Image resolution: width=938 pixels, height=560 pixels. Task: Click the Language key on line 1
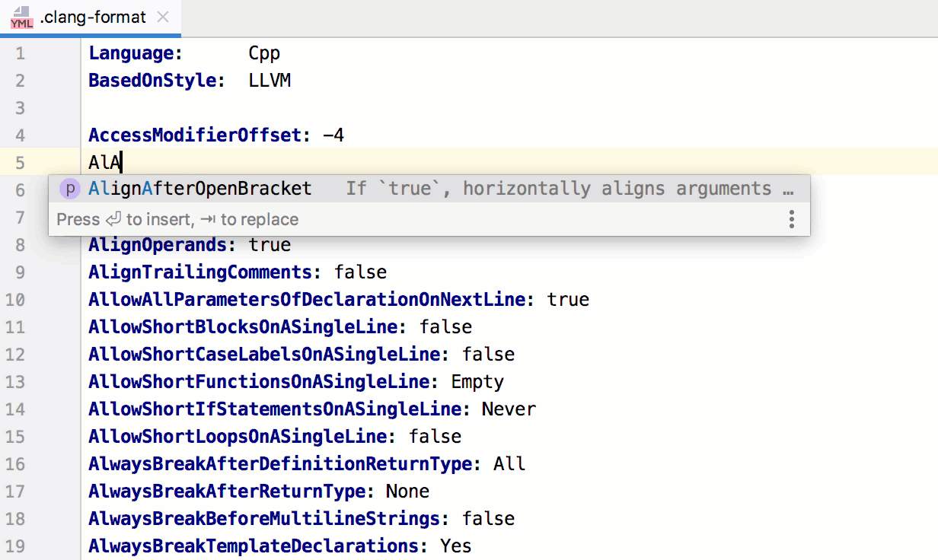(x=135, y=53)
